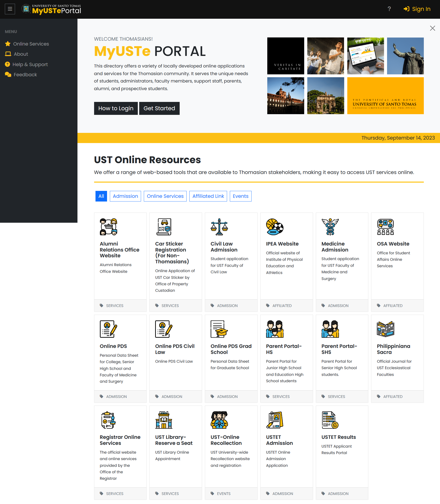Click the Arch of the Centuries thumbnail
This screenshot has width=440, height=504.
326,96
